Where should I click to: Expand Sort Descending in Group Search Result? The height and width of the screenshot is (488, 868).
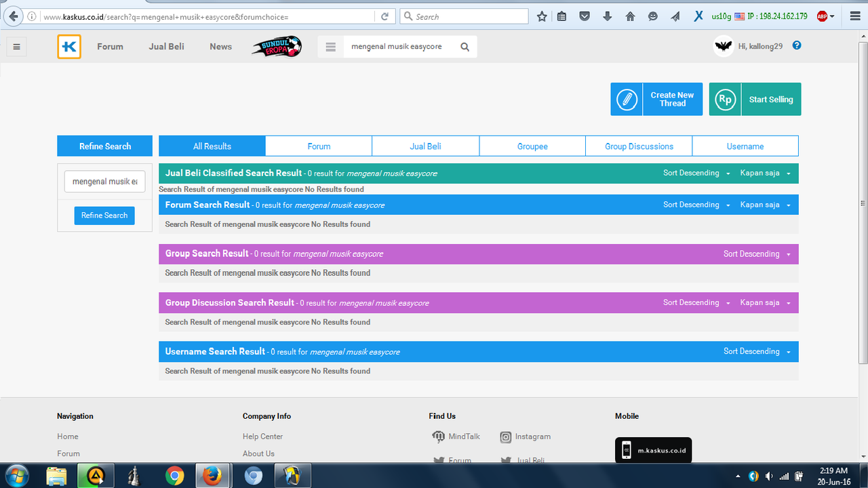coord(757,254)
